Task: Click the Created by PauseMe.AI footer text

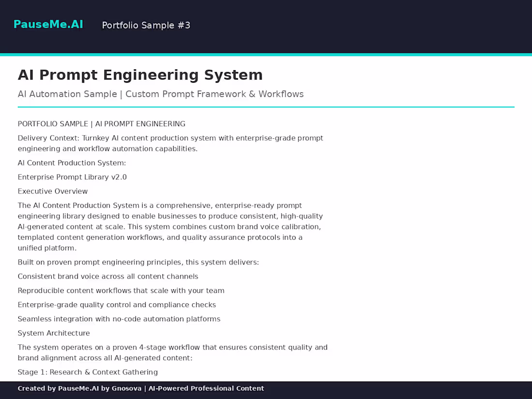Action: tap(141, 388)
